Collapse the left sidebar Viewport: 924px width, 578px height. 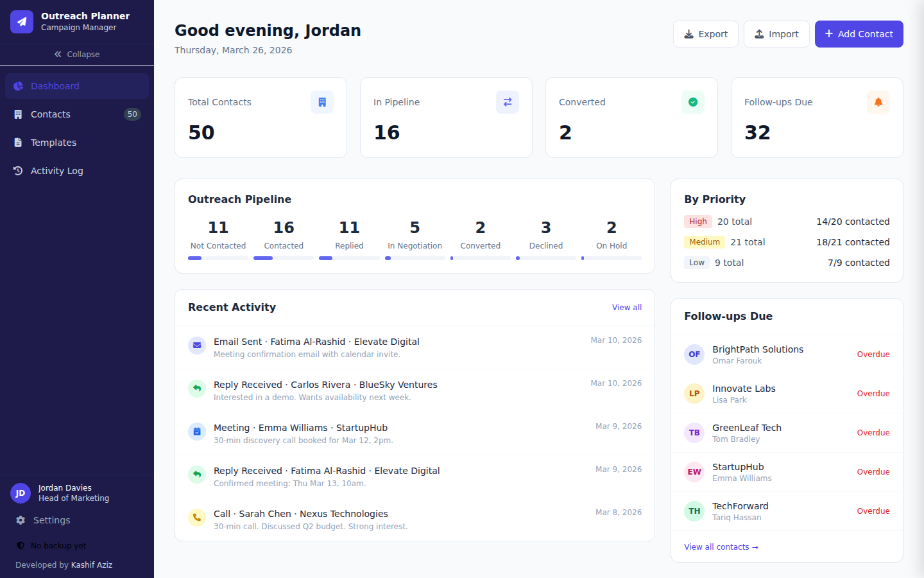tap(76, 54)
